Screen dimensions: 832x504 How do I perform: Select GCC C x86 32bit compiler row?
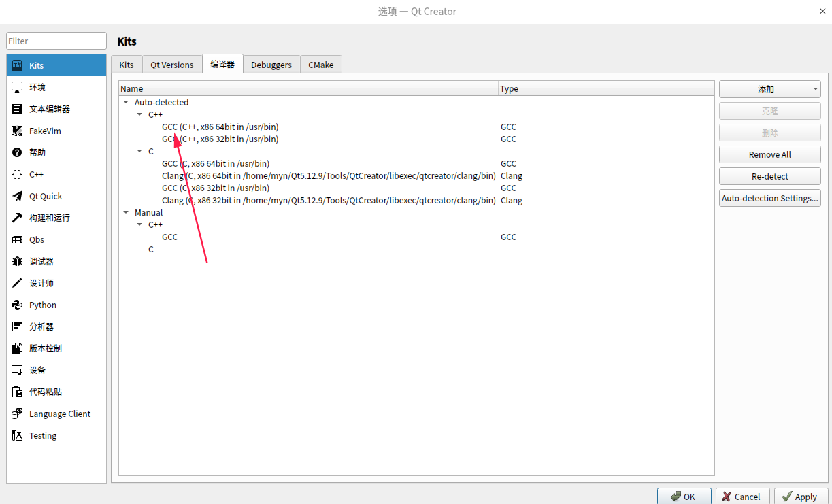(416, 188)
